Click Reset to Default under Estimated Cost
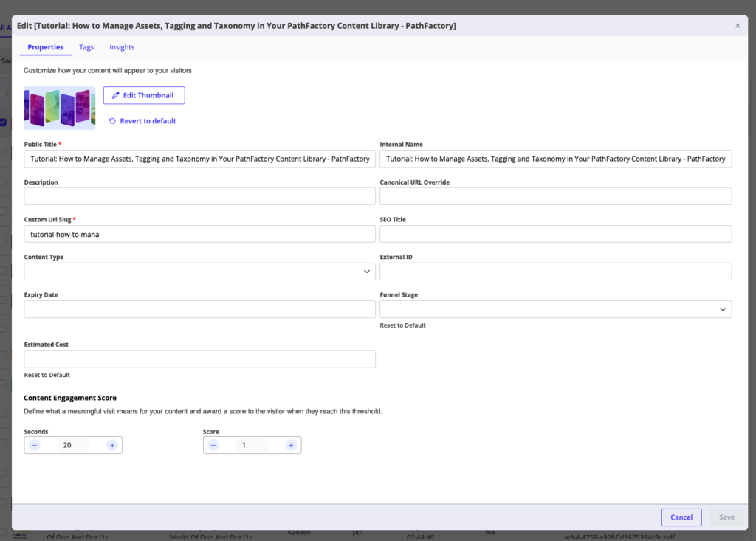 [x=47, y=375]
